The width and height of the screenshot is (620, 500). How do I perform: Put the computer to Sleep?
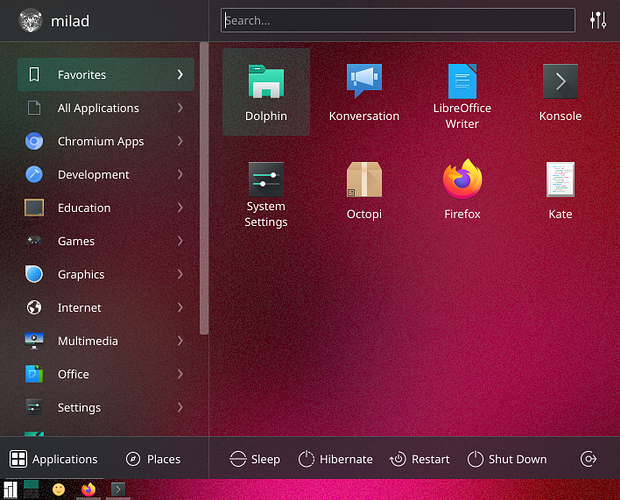(255, 459)
